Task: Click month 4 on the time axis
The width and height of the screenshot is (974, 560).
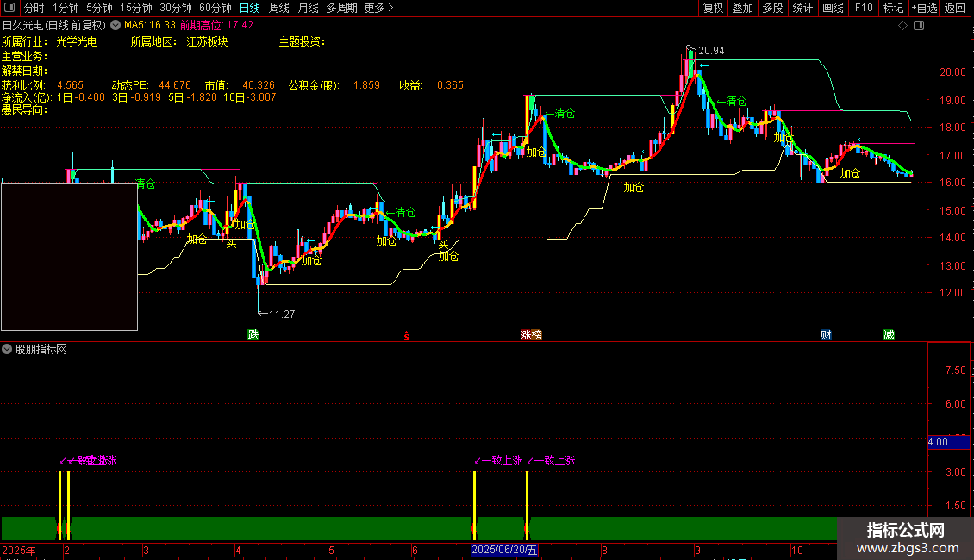Action: [x=239, y=550]
